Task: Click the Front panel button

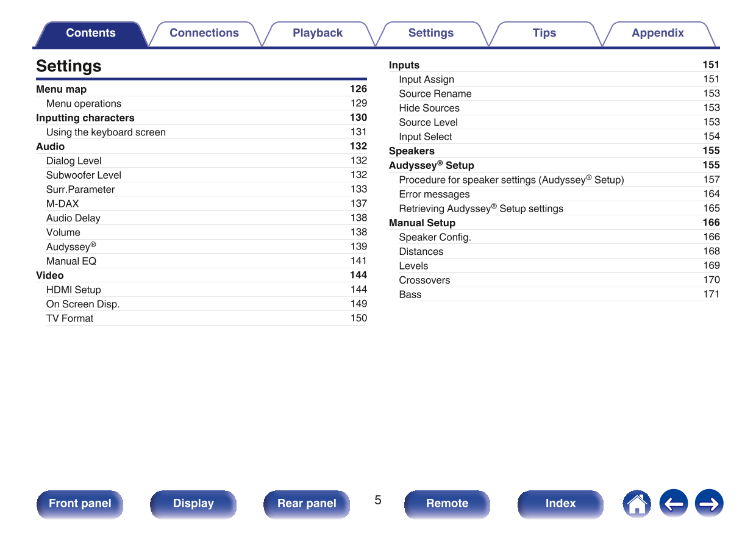Action: tap(80, 504)
